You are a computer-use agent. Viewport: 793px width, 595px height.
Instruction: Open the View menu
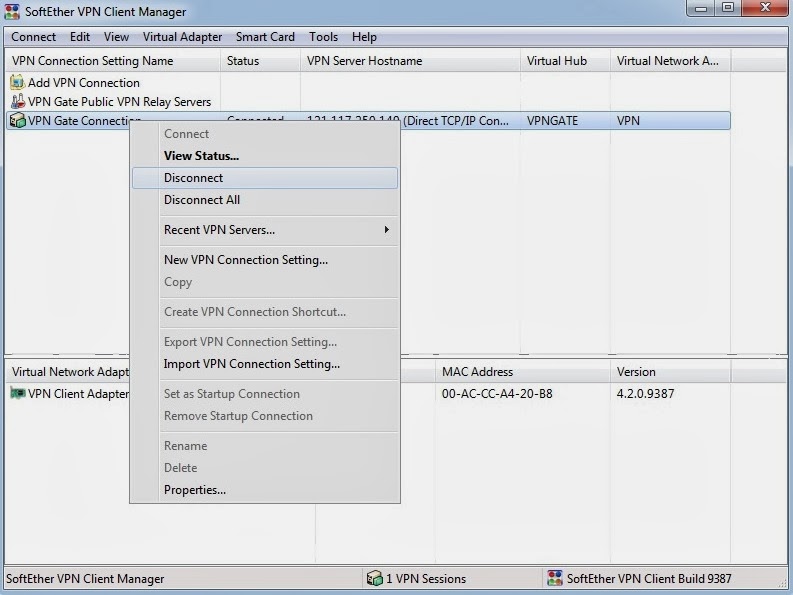(116, 37)
